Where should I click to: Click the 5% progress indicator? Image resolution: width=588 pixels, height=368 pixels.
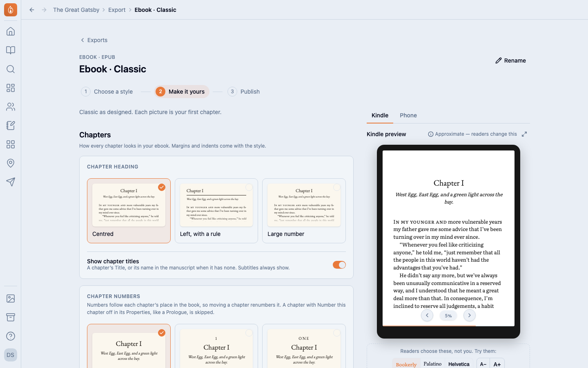click(448, 316)
